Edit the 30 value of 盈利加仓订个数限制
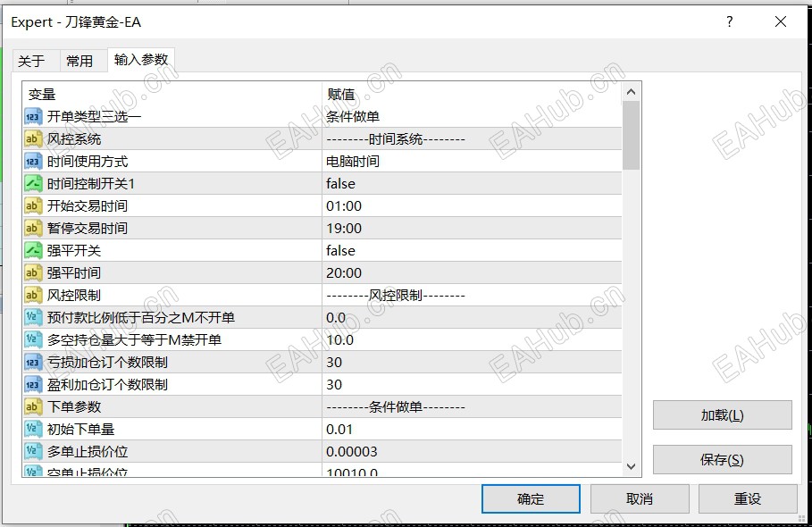This screenshot has height=527, width=812. pos(472,385)
